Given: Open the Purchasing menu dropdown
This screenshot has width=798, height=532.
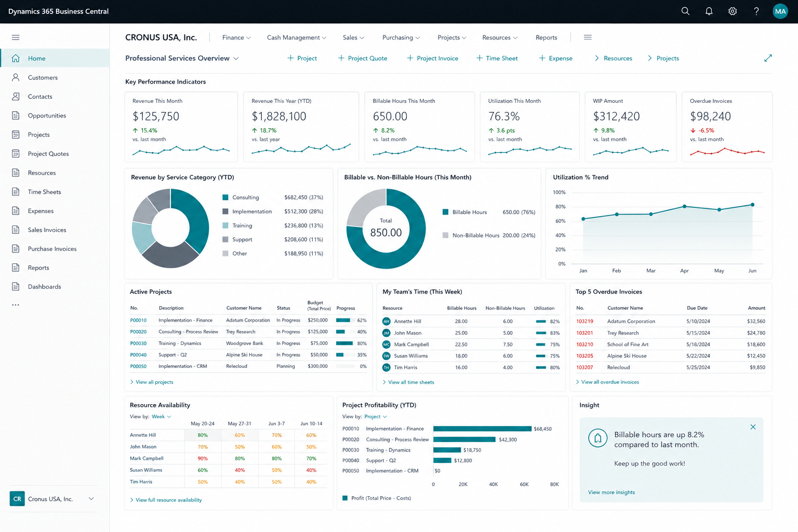Looking at the screenshot, I should click(x=401, y=37).
